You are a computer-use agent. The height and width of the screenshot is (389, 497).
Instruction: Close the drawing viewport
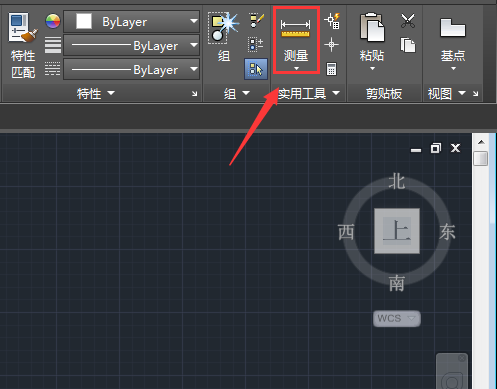pyautogui.click(x=456, y=148)
